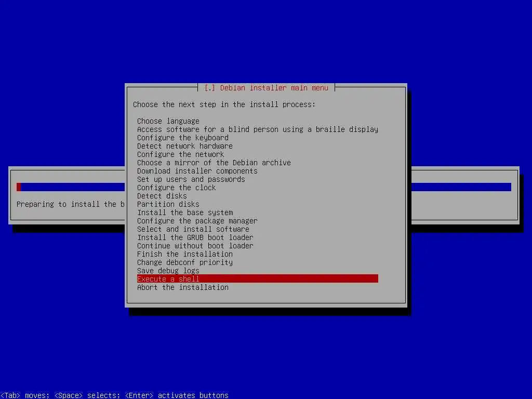This screenshot has height=399, width=532.
Task: Pick Change debconf priority option
Action: coord(258,262)
